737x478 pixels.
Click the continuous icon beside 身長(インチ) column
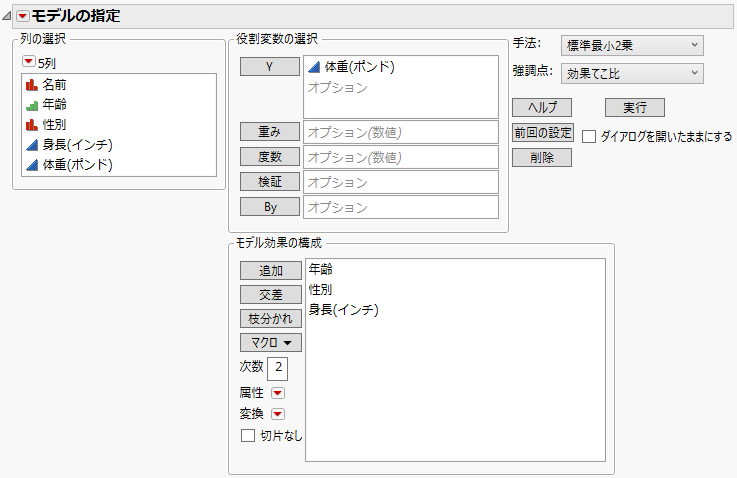point(31,145)
